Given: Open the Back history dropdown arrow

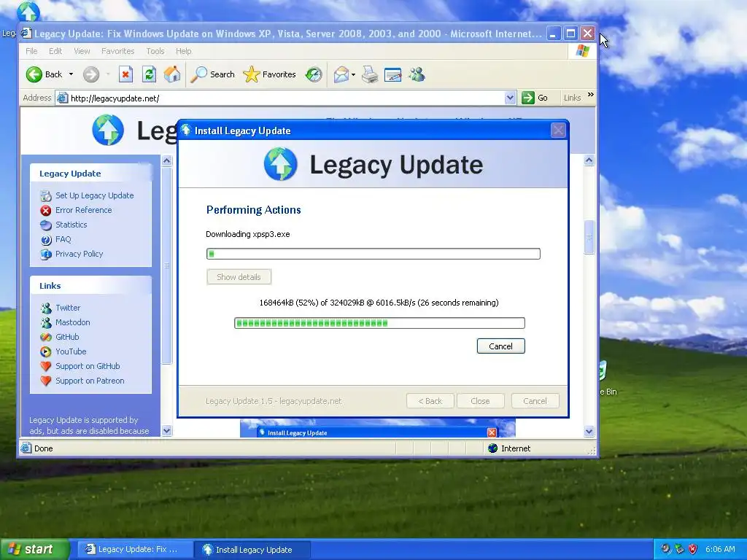Looking at the screenshot, I should pyautogui.click(x=71, y=74).
